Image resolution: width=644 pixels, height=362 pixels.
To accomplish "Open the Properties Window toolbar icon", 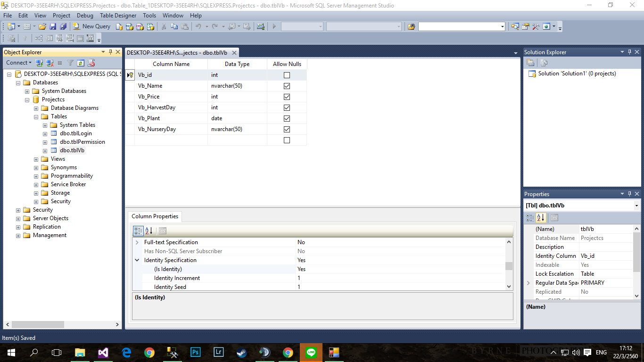I will pos(526,26).
